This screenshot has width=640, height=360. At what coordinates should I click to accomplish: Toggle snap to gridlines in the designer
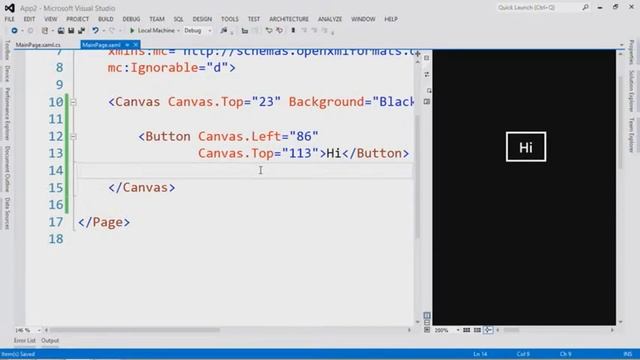point(477,330)
